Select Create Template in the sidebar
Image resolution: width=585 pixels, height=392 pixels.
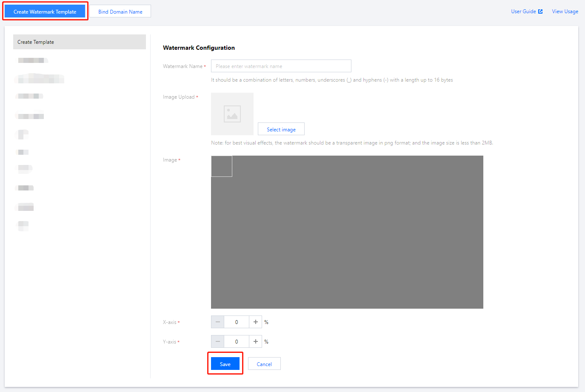(80, 42)
